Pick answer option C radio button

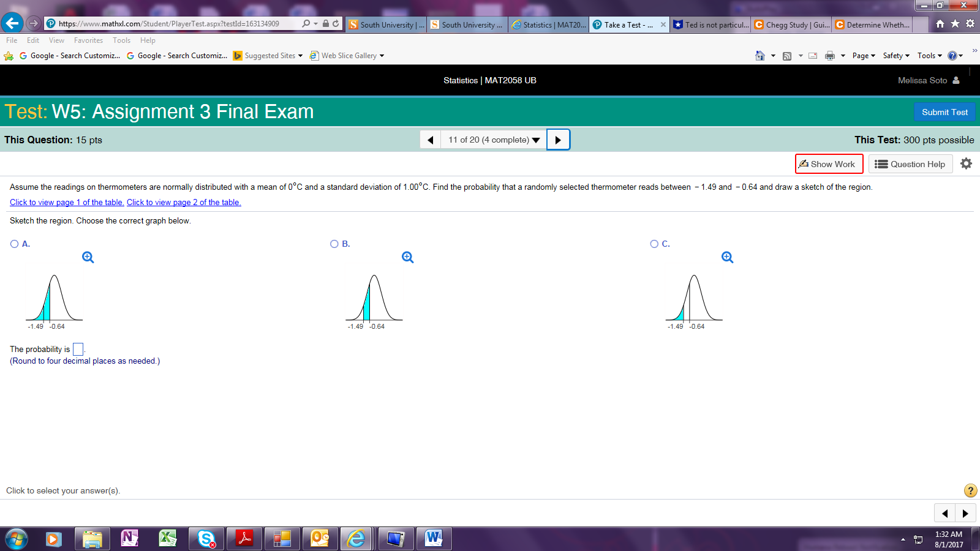(654, 244)
